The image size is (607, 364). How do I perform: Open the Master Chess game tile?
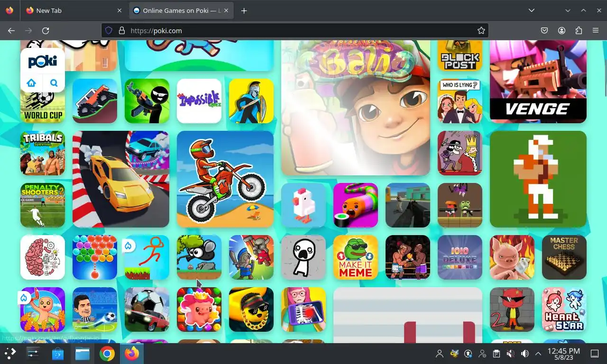564,257
